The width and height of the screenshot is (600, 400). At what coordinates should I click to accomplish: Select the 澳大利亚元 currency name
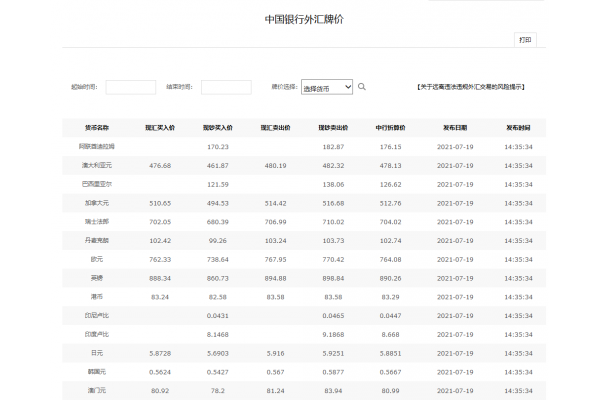(x=97, y=165)
